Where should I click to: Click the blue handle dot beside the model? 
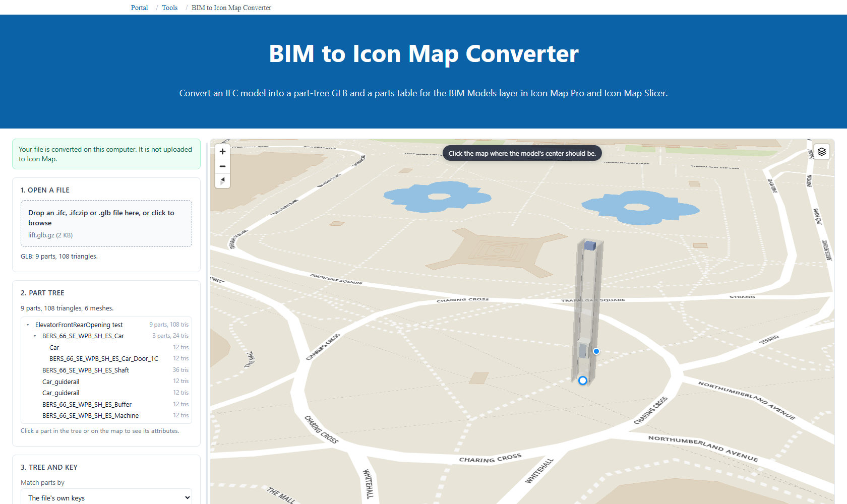click(x=596, y=351)
